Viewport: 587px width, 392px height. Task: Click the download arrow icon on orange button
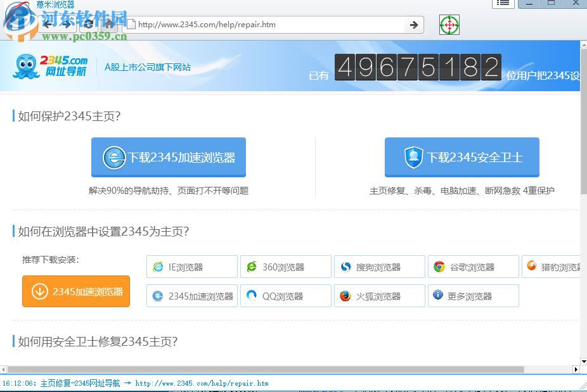(x=40, y=291)
